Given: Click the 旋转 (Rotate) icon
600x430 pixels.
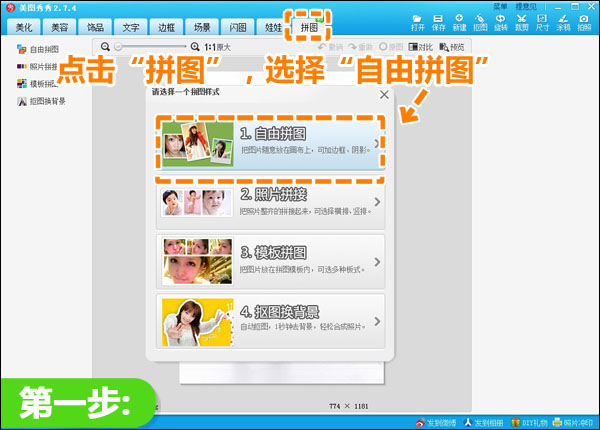Looking at the screenshot, I should pos(501,18).
